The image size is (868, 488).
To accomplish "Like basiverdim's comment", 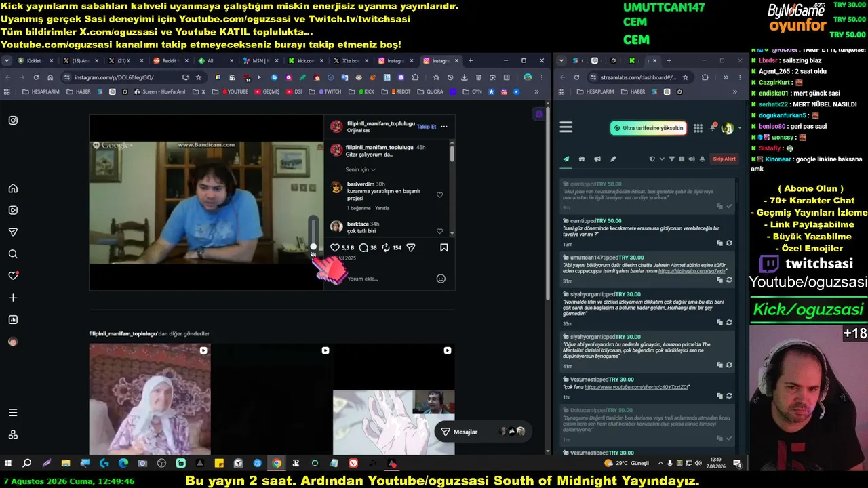I will (439, 195).
